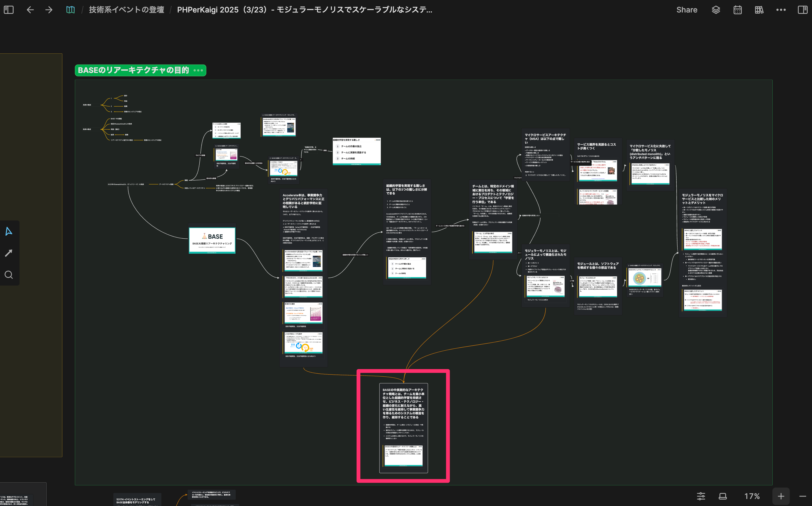
Task: Open search in left toolbar
Action: [9, 275]
